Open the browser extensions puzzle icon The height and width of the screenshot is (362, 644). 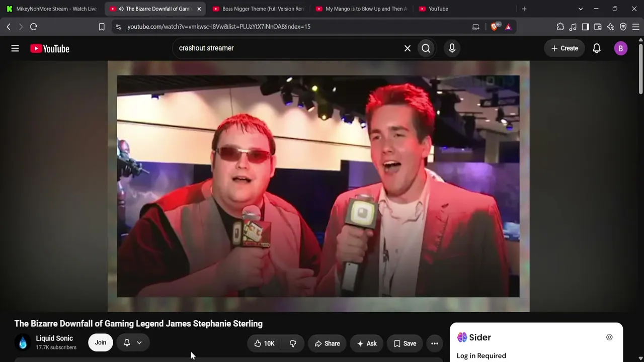pos(560,27)
